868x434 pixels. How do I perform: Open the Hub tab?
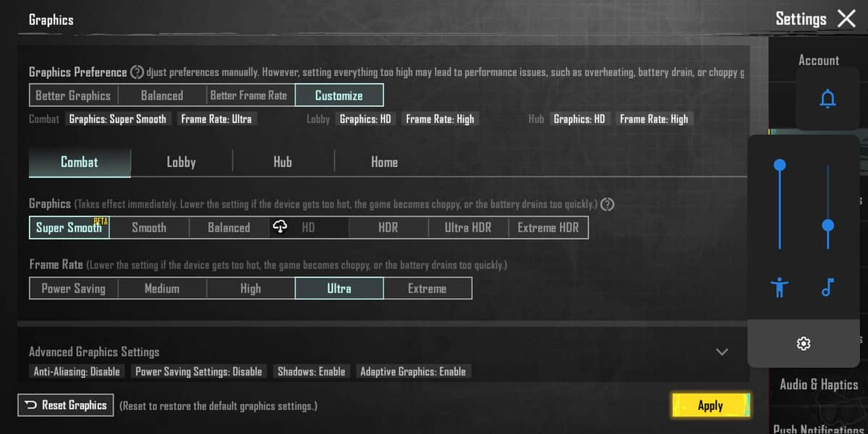click(x=283, y=163)
